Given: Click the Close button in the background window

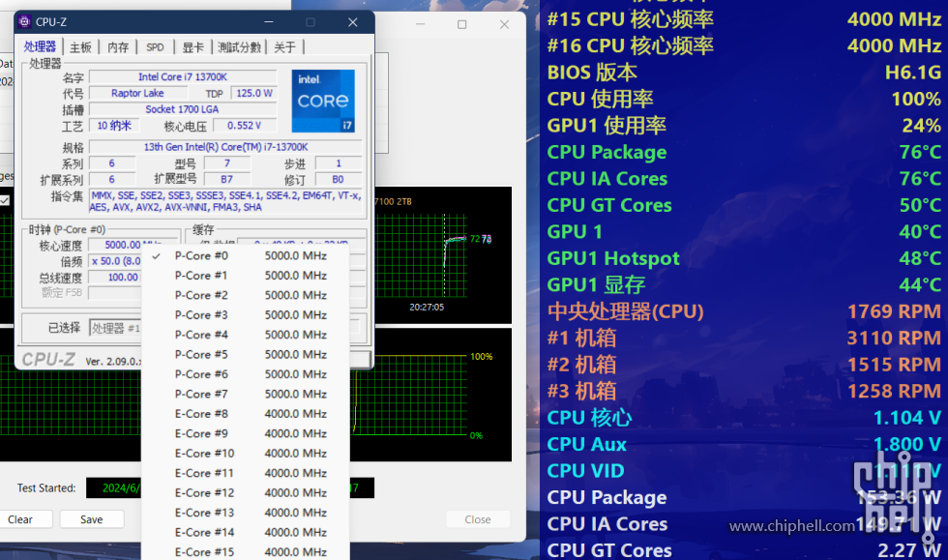Looking at the screenshot, I should coord(478,519).
